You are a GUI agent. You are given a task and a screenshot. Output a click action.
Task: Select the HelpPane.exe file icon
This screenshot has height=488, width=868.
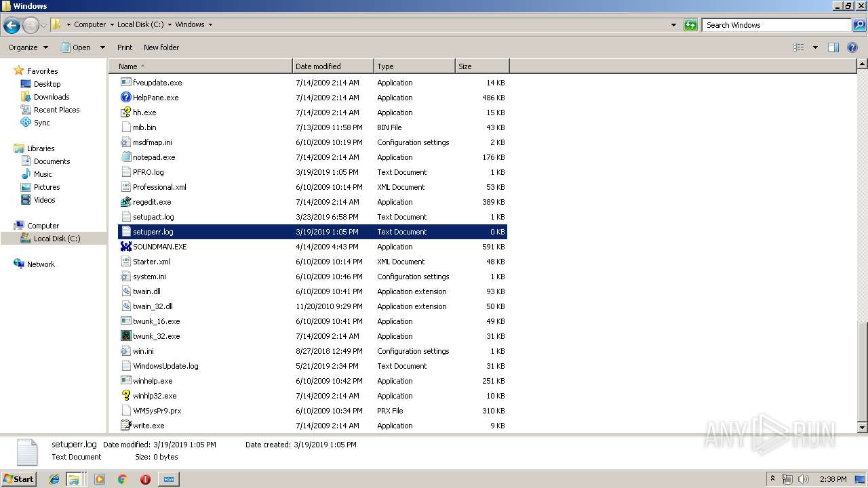(x=125, y=98)
